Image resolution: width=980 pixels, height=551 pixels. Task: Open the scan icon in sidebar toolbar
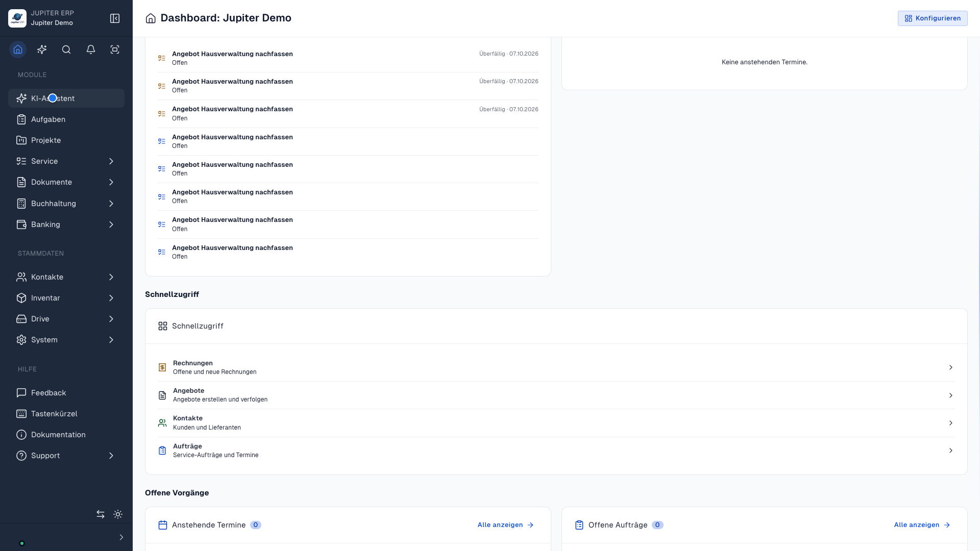tap(115, 49)
